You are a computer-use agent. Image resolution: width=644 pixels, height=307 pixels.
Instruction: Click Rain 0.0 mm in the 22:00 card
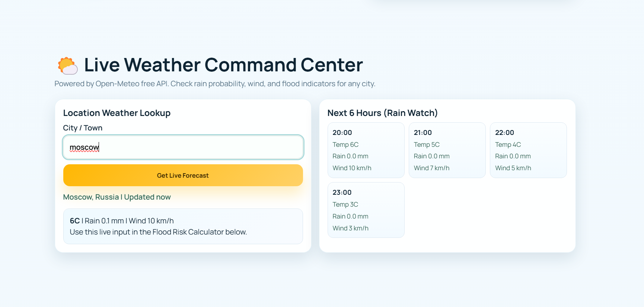click(513, 156)
